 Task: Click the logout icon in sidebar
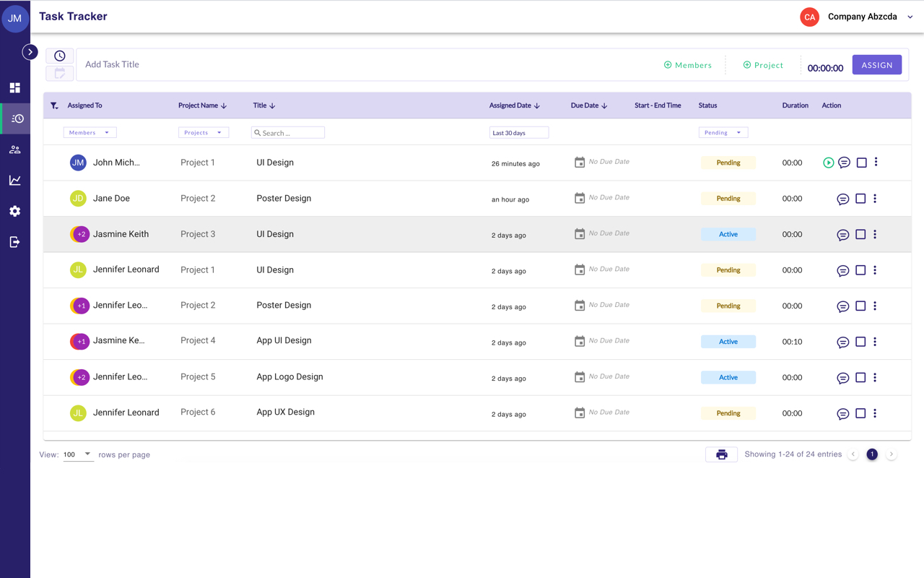14,242
